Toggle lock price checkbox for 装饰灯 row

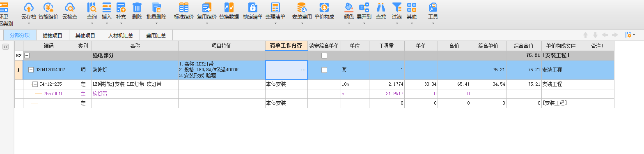[x=324, y=70]
